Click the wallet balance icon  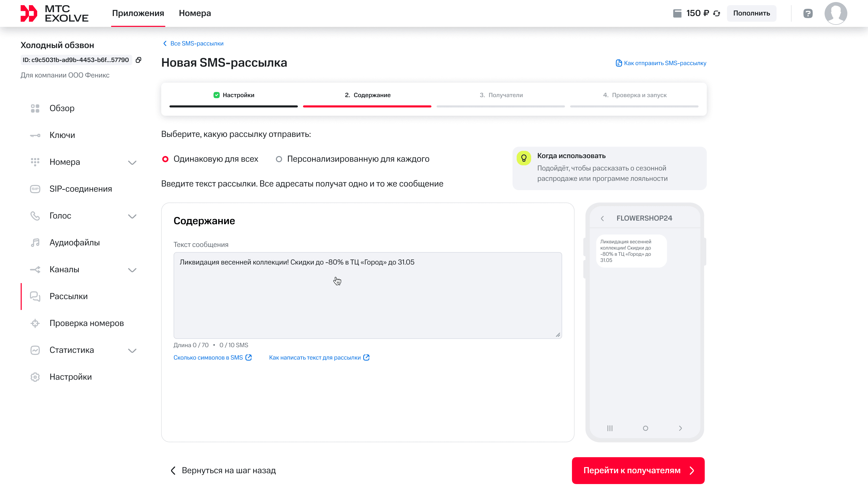pyautogui.click(x=677, y=13)
